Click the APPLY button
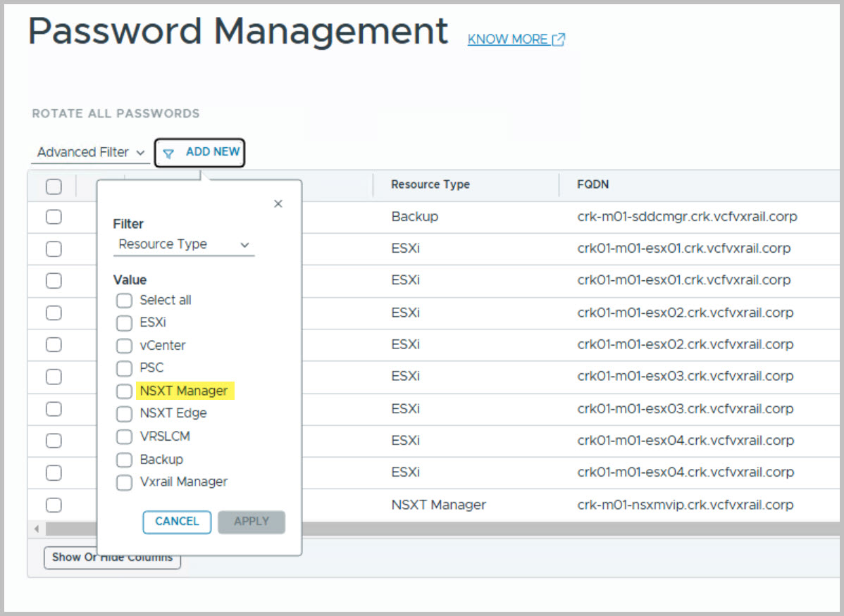 [252, 522]
